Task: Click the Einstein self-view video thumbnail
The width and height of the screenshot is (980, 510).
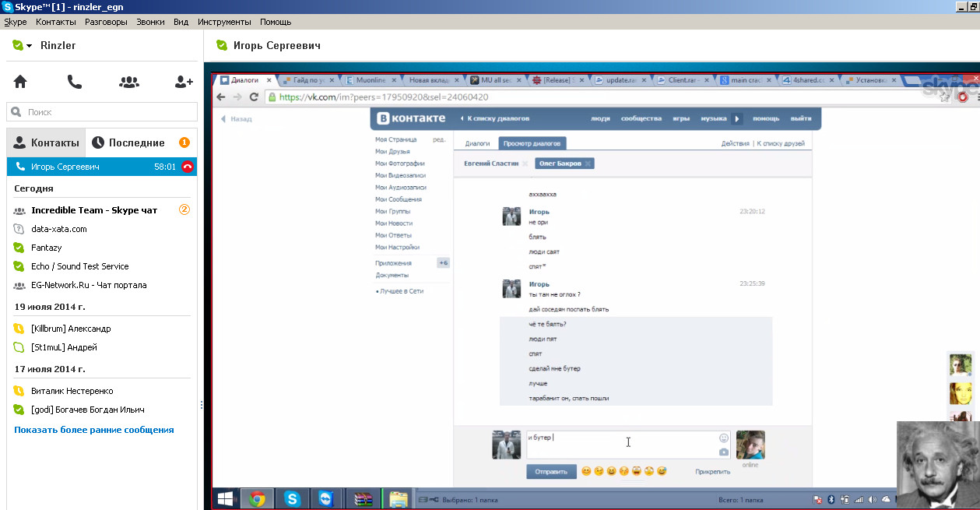Action: [x=938, y=465]
